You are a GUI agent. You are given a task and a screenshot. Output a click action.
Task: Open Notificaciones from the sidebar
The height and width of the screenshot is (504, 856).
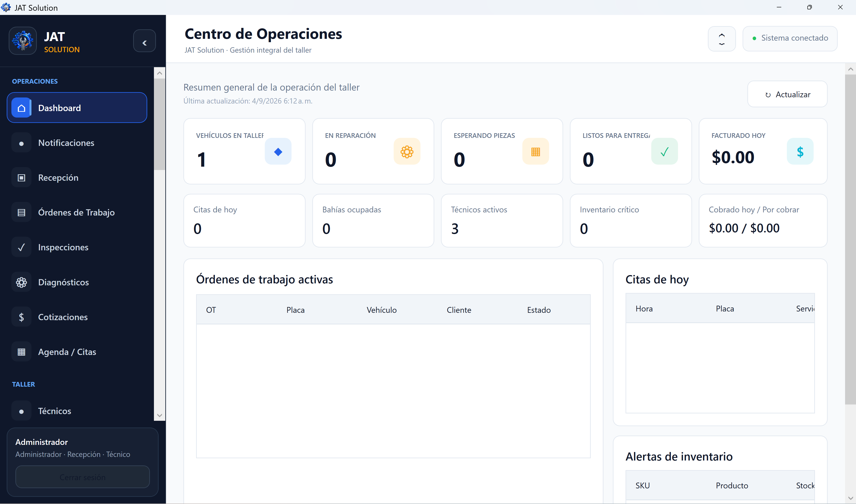(77, 143)
